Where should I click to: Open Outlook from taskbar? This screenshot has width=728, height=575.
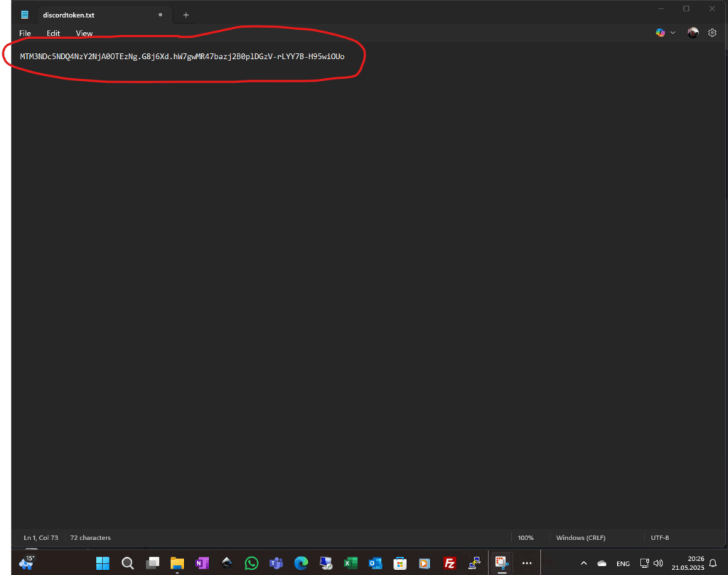pos(375,564)
